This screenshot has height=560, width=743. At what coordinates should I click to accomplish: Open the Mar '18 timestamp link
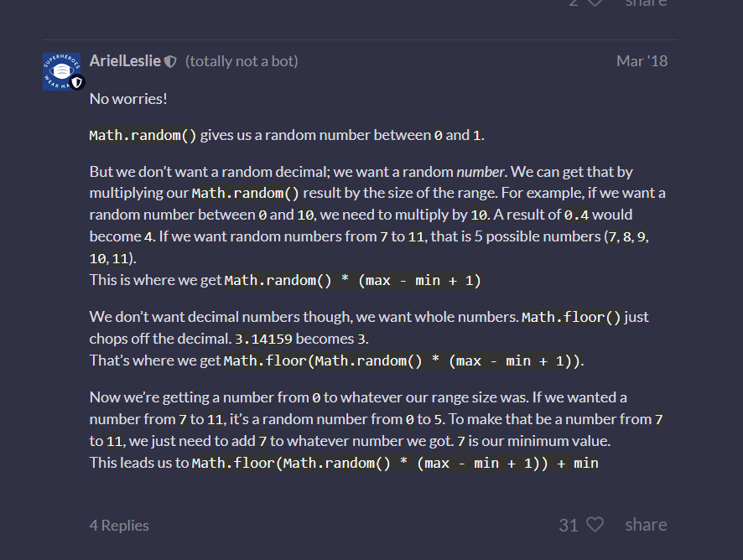pos(642,60)
